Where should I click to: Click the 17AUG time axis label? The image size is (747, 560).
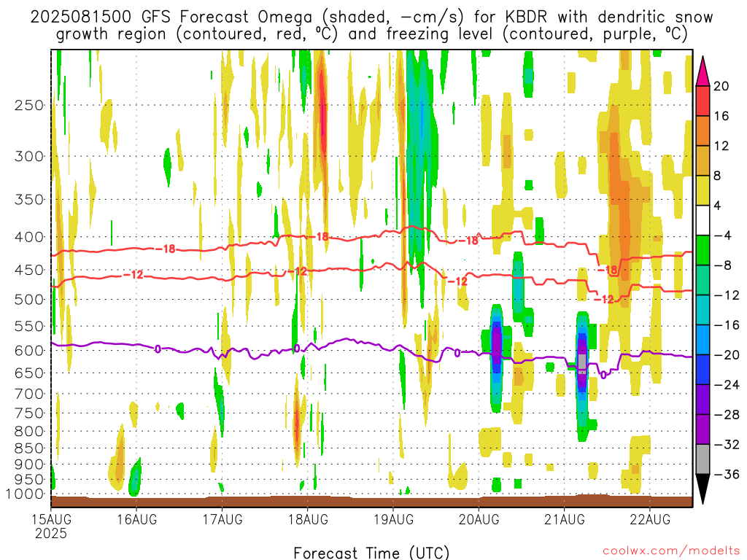[x=222, y=519]
